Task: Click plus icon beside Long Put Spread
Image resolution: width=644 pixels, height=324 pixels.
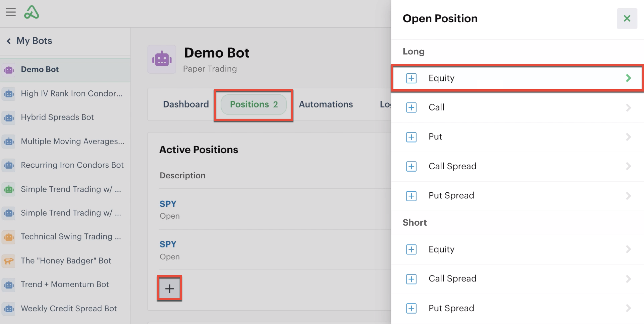Action: click(411, 196)
